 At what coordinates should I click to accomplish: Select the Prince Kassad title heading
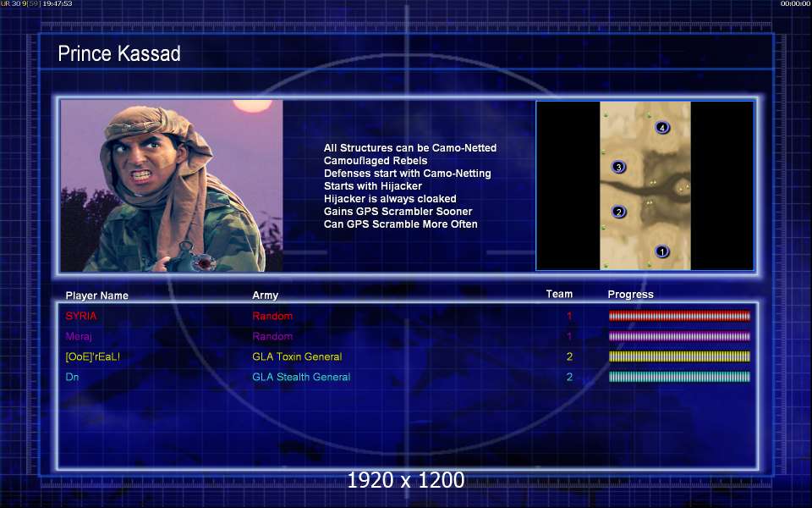pyautogui.click(x=119, y=53)
